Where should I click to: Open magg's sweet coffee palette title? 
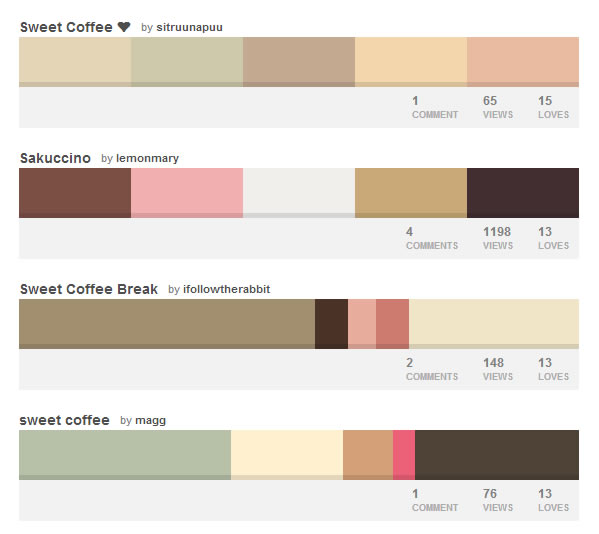coord(65,420)
